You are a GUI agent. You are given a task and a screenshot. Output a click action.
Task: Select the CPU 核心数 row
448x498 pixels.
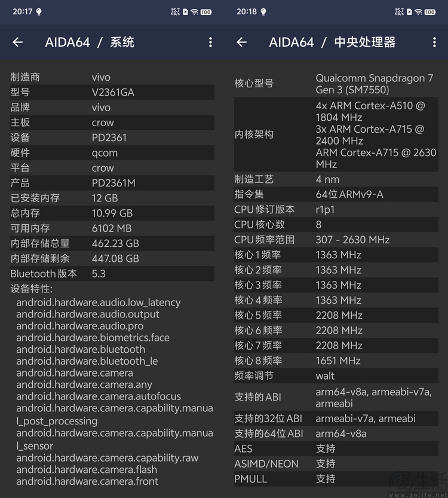(x=336, y=225)
